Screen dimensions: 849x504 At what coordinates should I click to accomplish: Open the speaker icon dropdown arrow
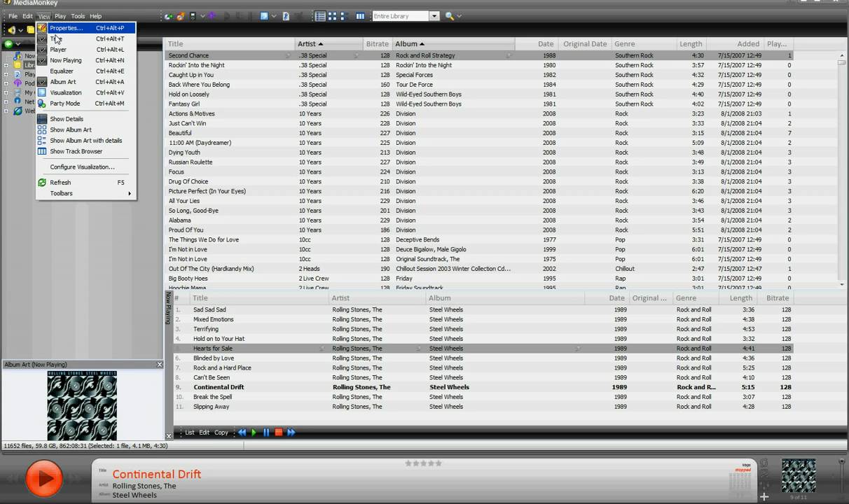point(21,30)
